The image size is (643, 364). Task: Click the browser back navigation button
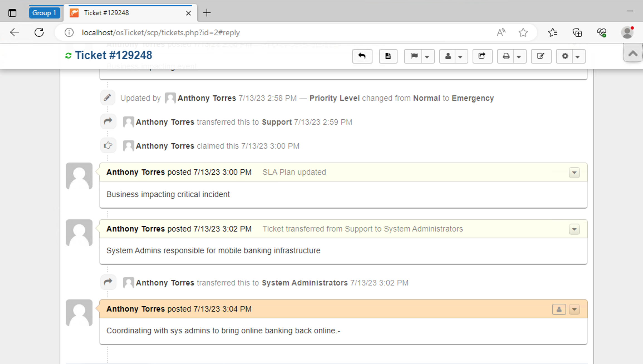click(14, 32)
